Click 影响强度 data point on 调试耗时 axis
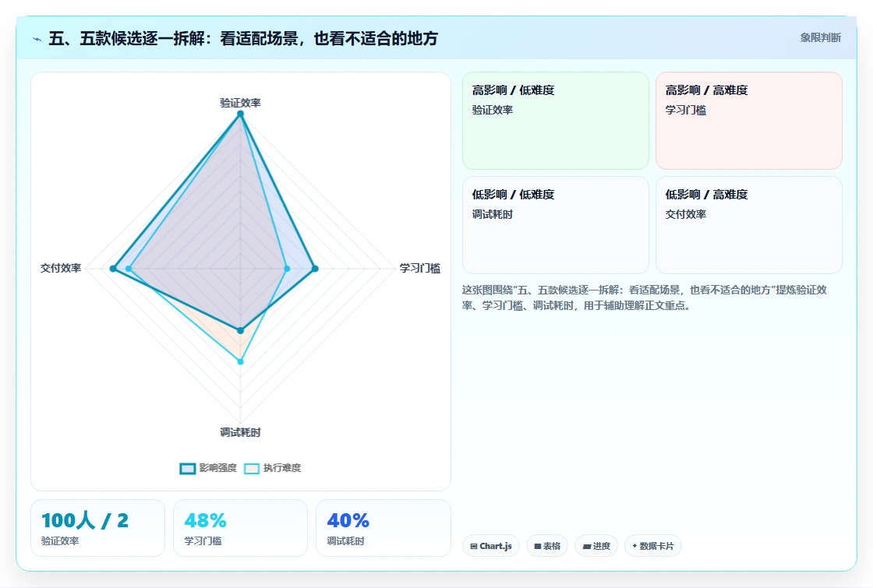Screen dimensions: 873x588 tap(241, 330)
